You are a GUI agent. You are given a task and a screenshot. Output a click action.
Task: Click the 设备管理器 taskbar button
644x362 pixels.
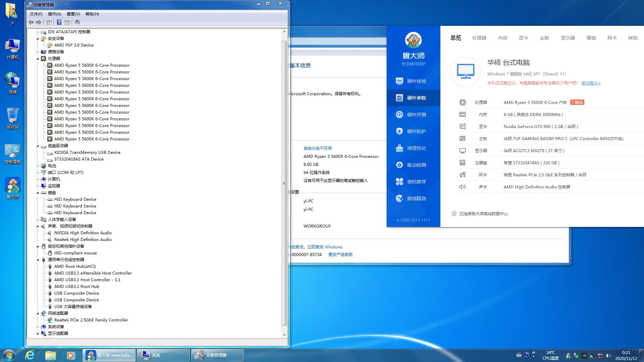pyautogui.click(x=217, y=355)
